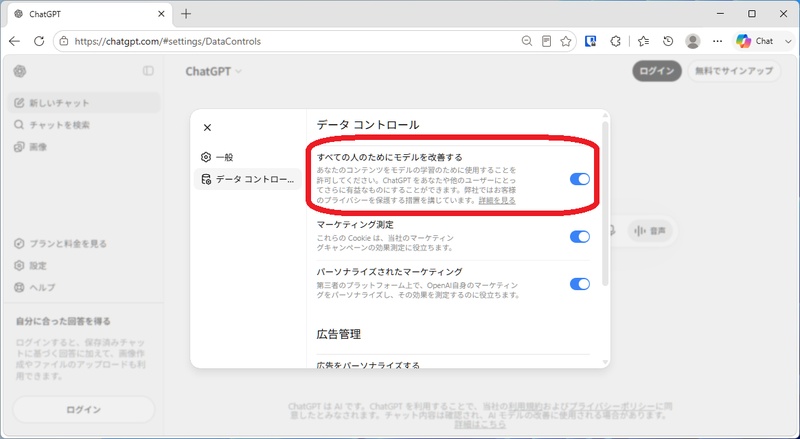Reload the page with the refresh icon
This screenshot has height=439, width=800.
[x=39, y=41]
